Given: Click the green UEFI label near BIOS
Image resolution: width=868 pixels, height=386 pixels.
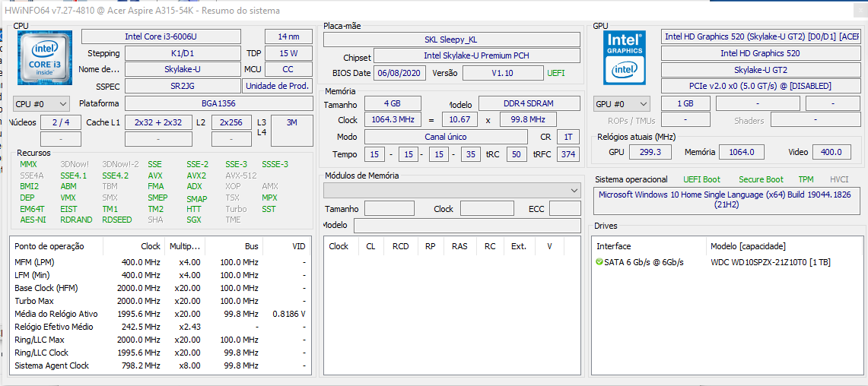Looking at the screenshot, I should [556, 73].
